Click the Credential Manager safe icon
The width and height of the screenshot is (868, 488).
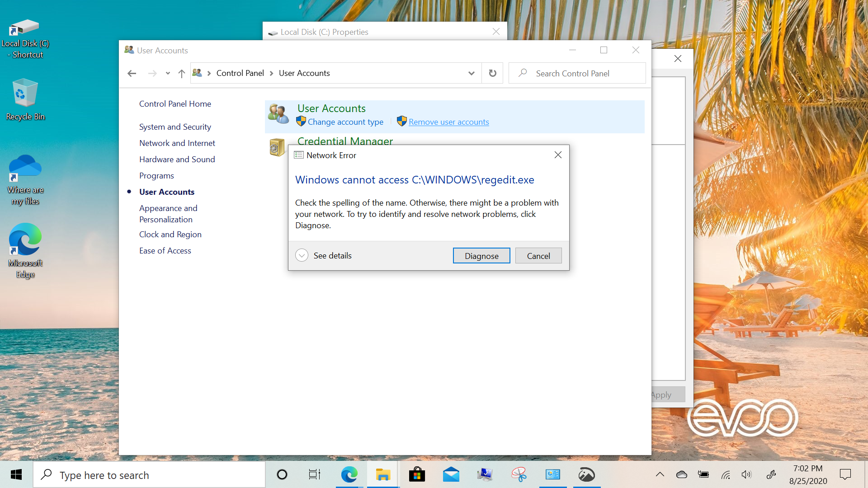pos(277,147)
